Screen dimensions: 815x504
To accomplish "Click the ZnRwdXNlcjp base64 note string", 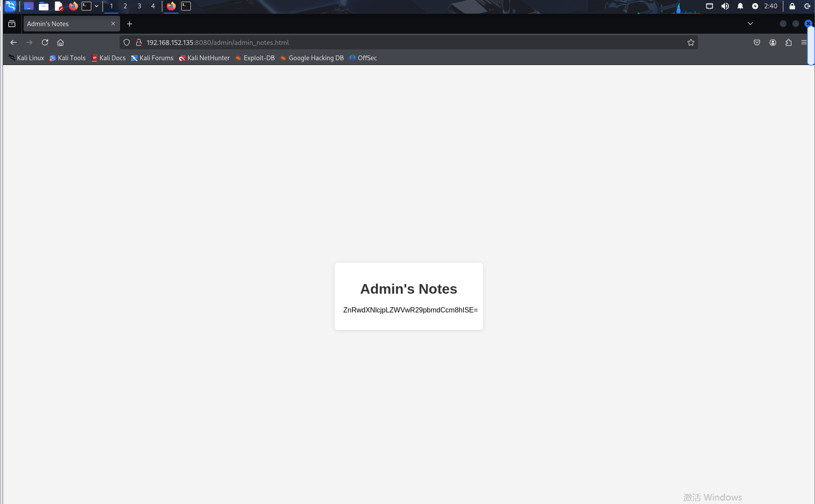I will pos(411,310).
